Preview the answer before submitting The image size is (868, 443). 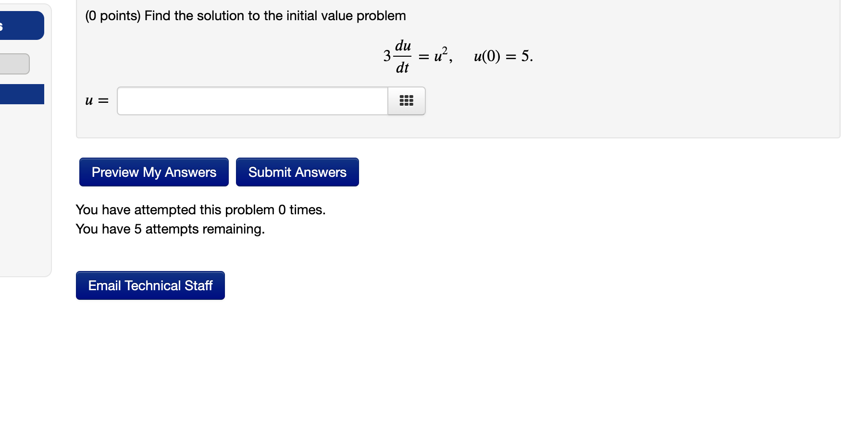point(153,172)
